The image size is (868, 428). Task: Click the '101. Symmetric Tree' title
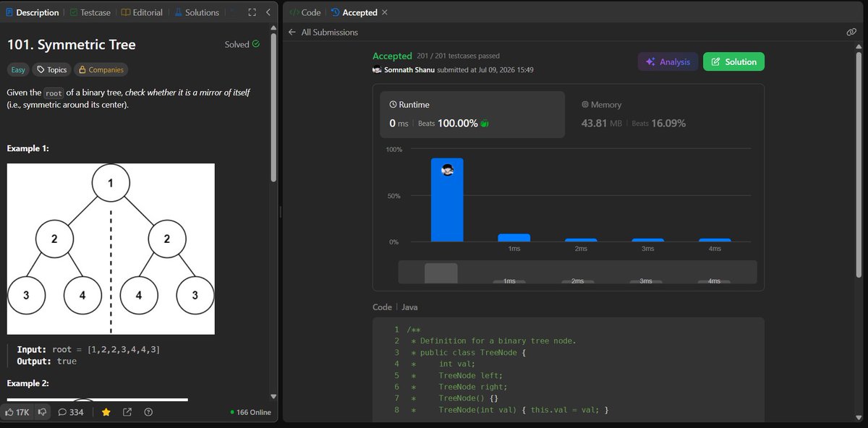click(x=72, y=45)
